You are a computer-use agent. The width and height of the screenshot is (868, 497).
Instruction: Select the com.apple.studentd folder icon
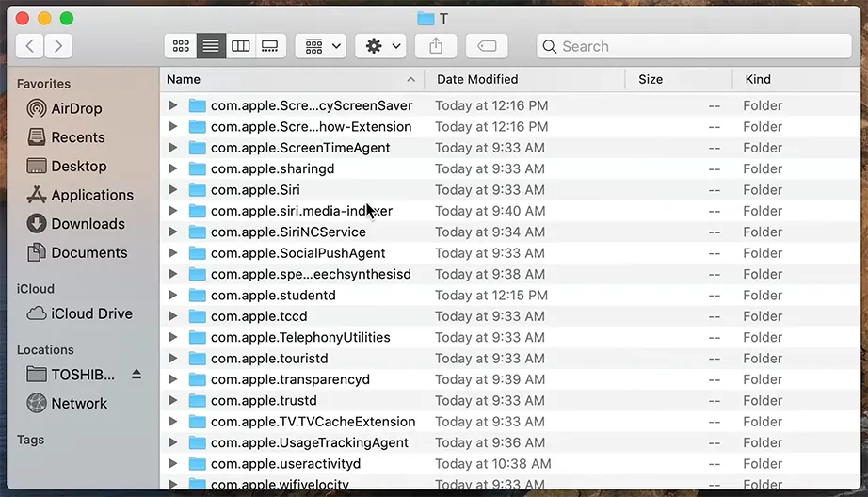point(197,295)
